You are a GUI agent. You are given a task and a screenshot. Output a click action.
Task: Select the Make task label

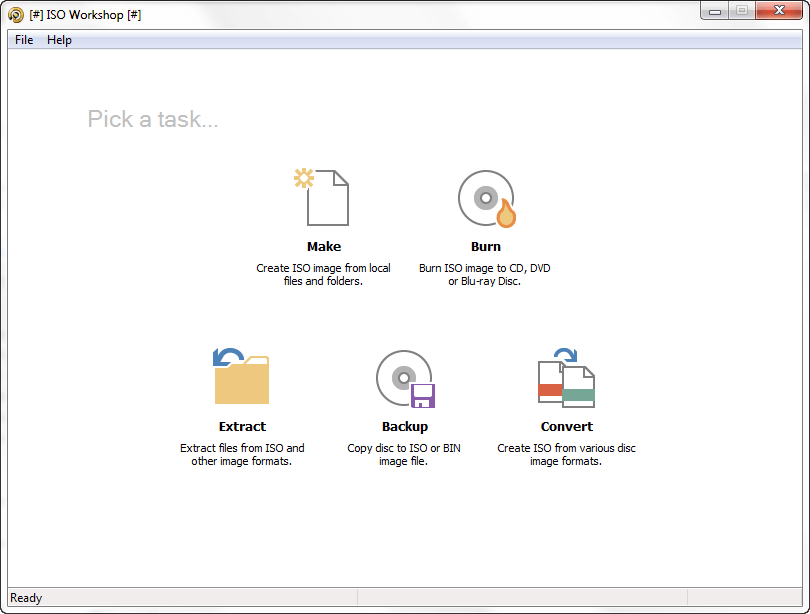pos(324,246)
